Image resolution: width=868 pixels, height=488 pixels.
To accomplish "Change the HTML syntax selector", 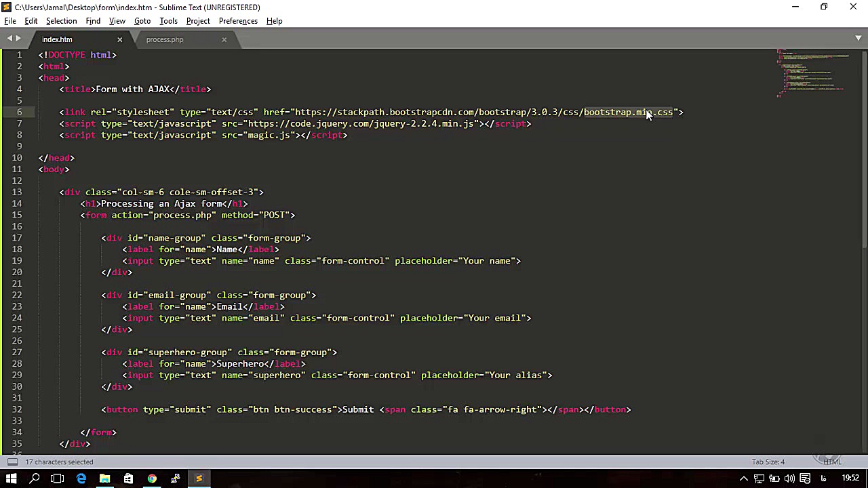I will (x=832, y=462).
